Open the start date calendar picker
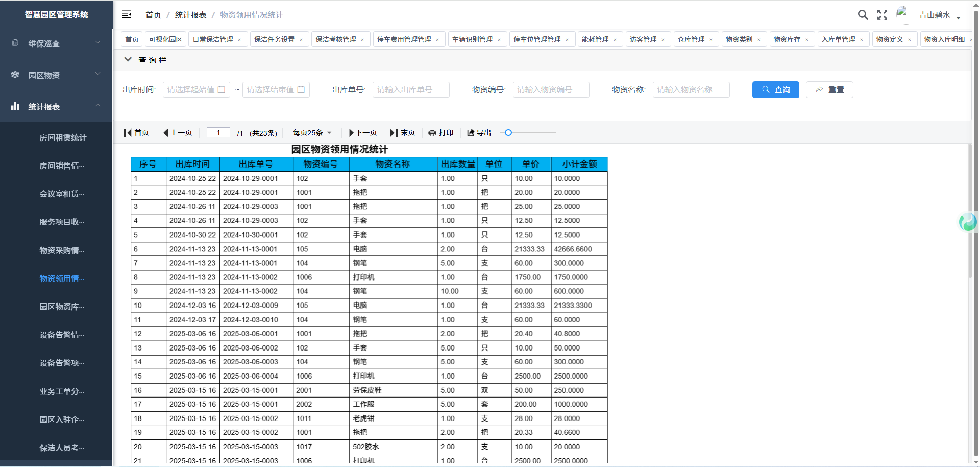Image resolution: width=980 pixels, height=467 pixels. (x=222, y=90)
